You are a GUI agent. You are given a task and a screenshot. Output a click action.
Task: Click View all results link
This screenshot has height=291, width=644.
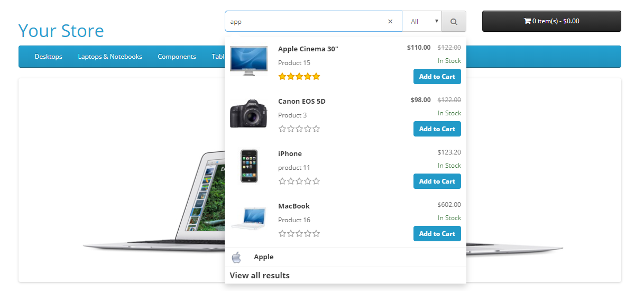tap(260, 276)
